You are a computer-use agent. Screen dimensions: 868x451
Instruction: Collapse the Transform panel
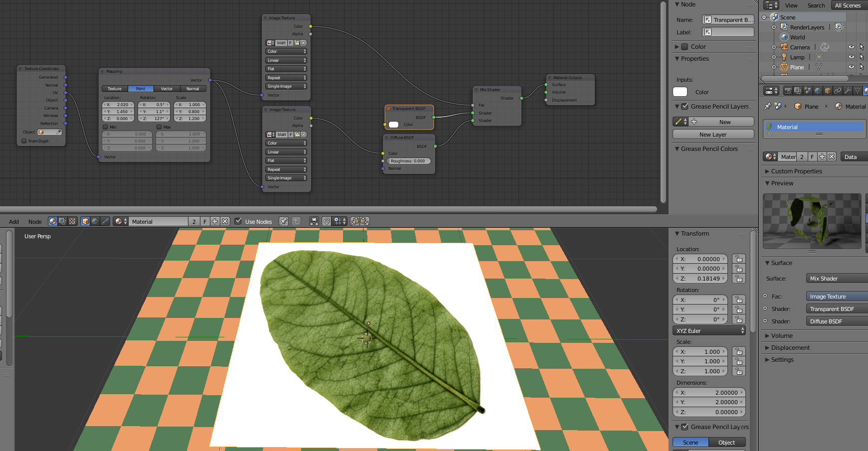(x=677, y=234)
